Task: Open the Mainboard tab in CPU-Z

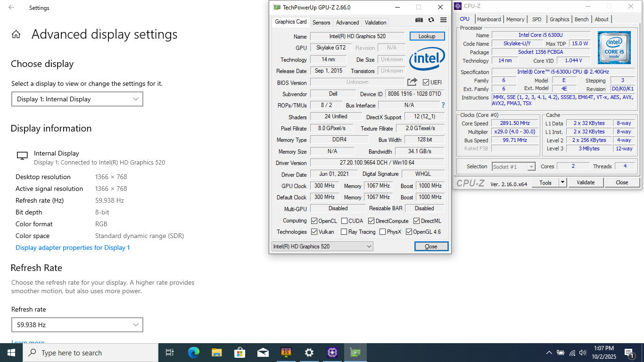Action: click(488, 19)
